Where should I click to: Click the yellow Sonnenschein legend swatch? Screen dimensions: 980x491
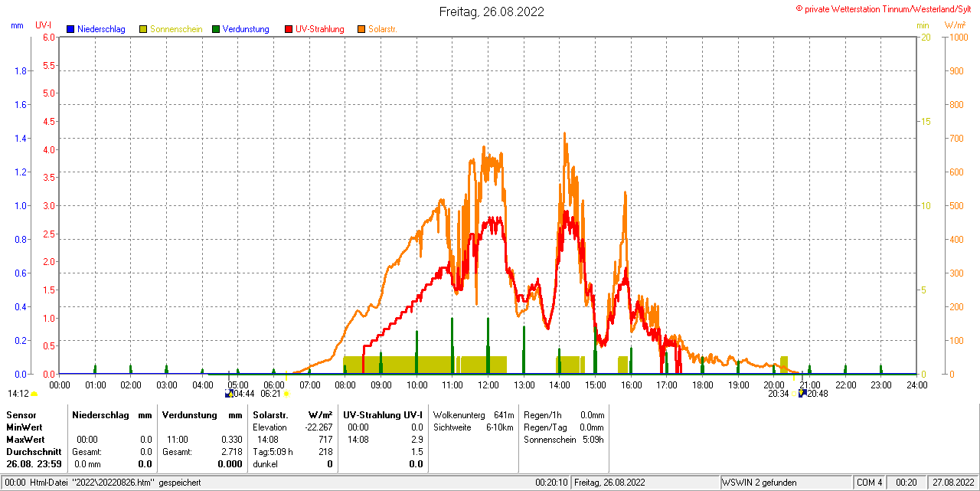point(143,29)
